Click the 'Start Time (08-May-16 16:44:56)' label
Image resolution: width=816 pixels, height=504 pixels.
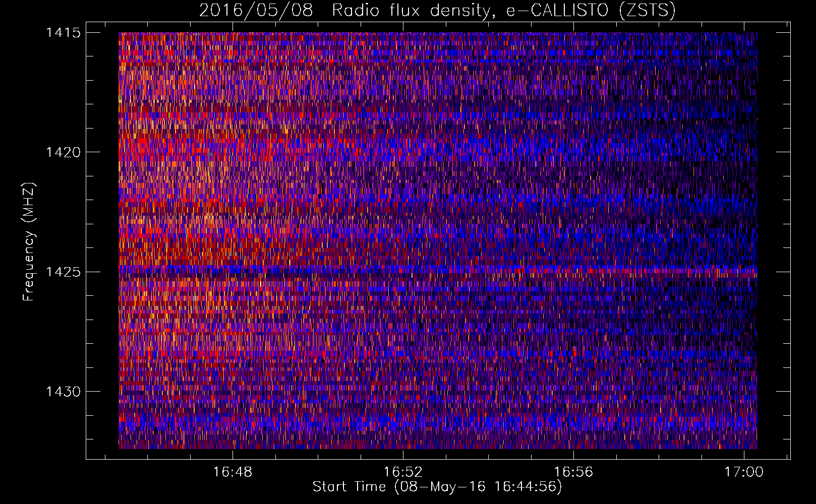coord(437,487)
